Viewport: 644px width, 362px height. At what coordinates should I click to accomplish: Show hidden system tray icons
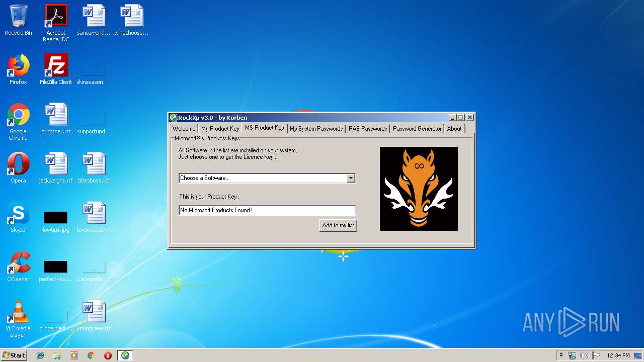561,355
